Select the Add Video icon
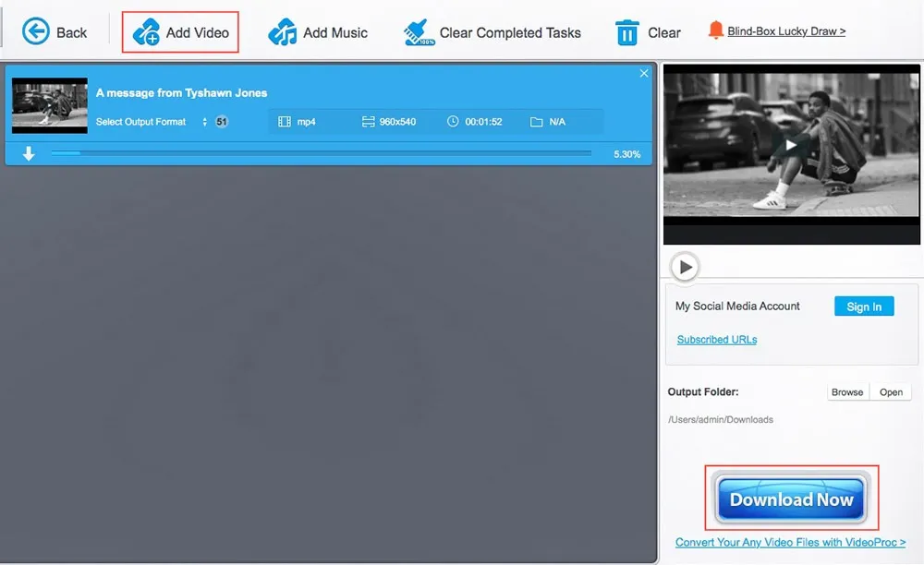Image resolution: width=924 pixels, height=565 pixels. point(148,30)
